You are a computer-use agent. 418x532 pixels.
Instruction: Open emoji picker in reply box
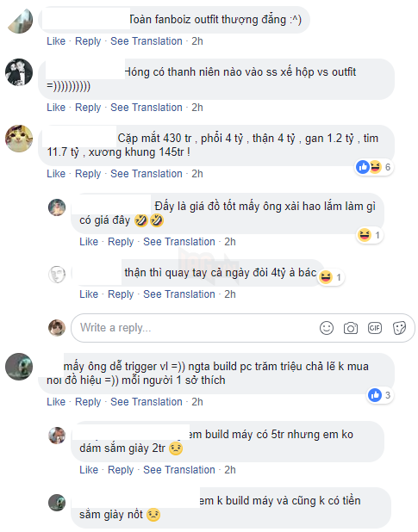(x=327, y=328)
